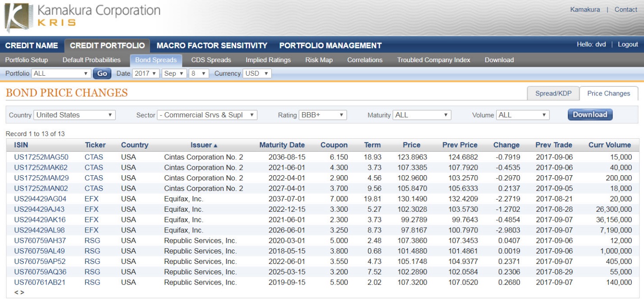Image resolution: width=644 pixels, height=300 pixels.
Task: Open CDS Spreads submenu
Action: point(211,60)
